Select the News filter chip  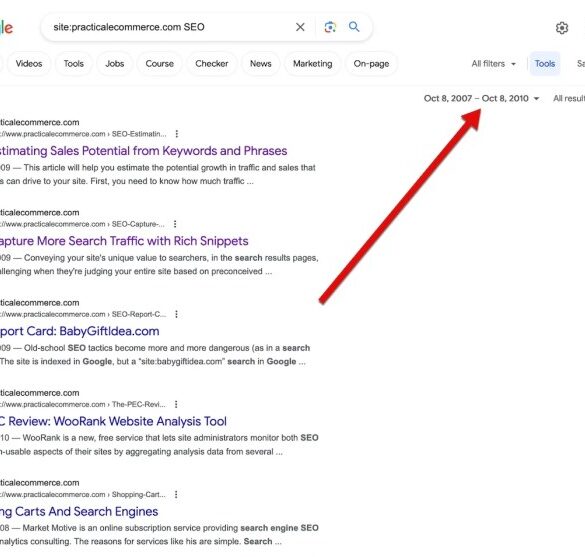tap(260, 64)
